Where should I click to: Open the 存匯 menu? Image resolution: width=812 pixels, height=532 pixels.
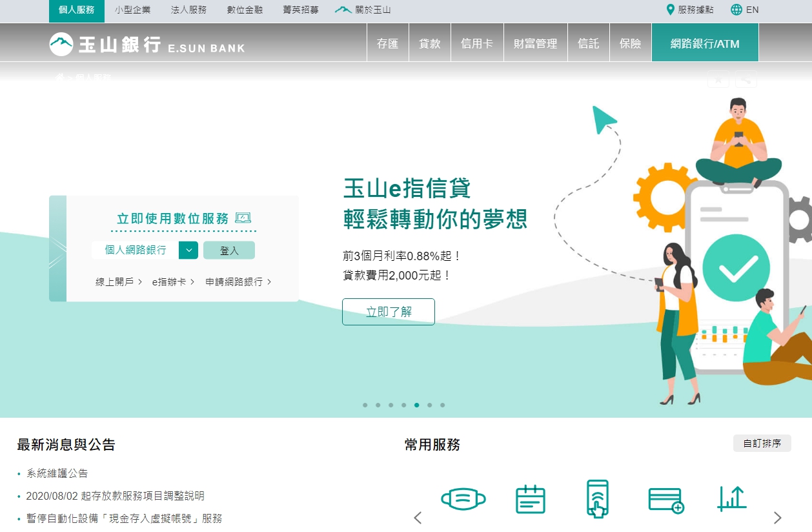click(388, 43)
